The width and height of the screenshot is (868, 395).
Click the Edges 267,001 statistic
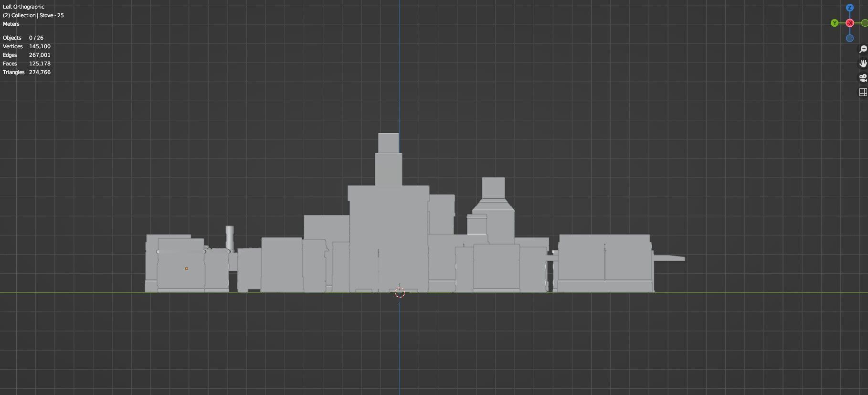(x=27, y=55)
